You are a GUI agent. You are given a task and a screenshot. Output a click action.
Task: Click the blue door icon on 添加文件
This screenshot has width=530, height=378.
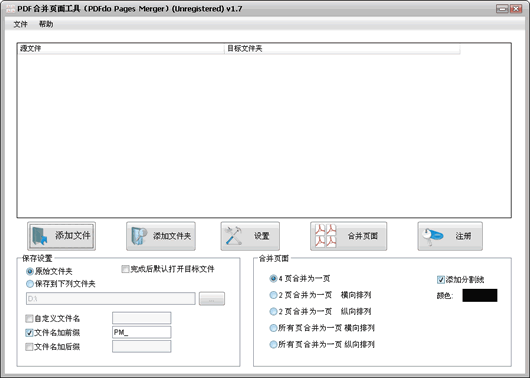point(40,236)
